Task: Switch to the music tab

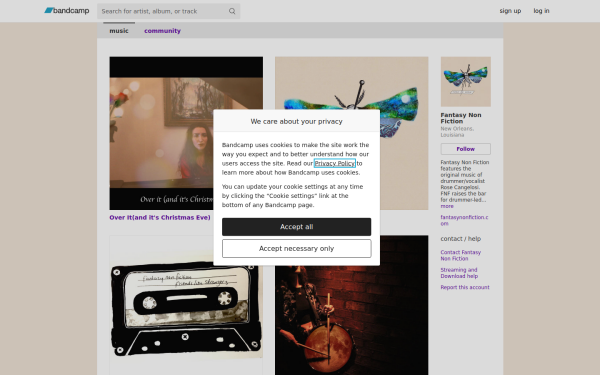Action: [x=119, y=31]
